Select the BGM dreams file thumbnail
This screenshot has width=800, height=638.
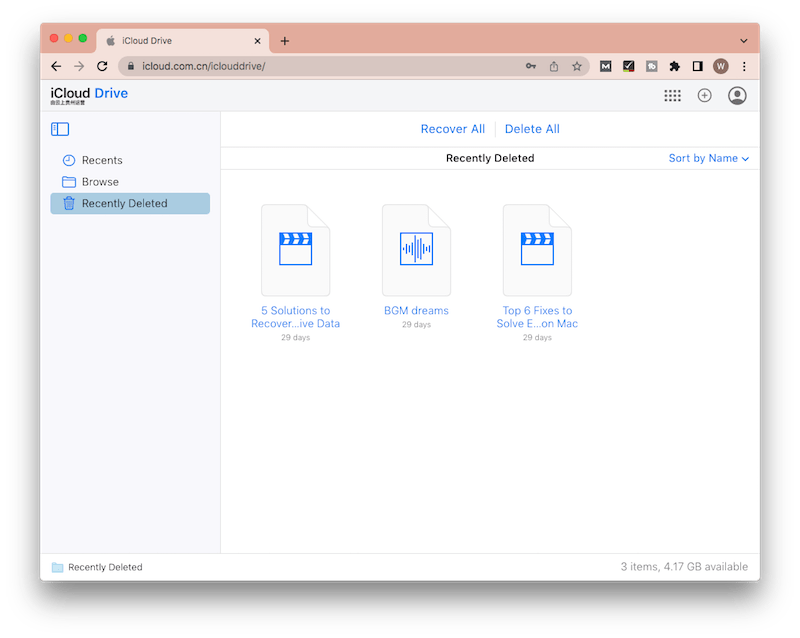pyautogui.click(x=416, y=248)
